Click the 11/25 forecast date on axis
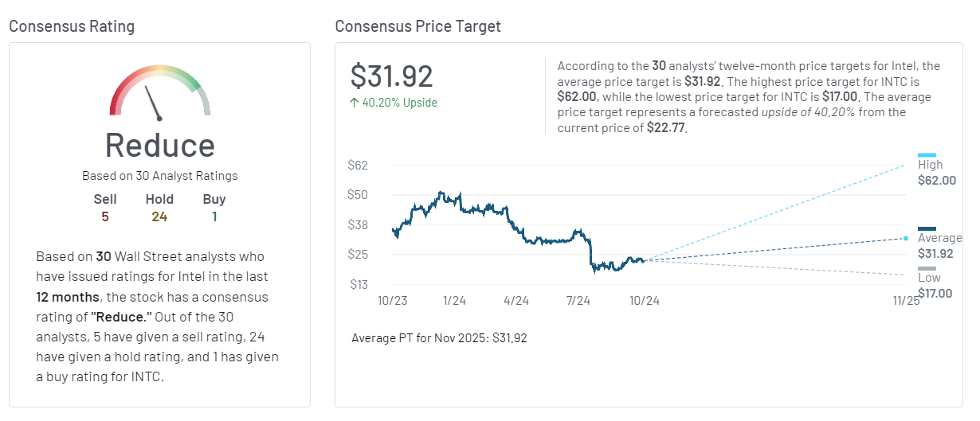This screenshot has height=421, width=980. [x=906, y=301]
